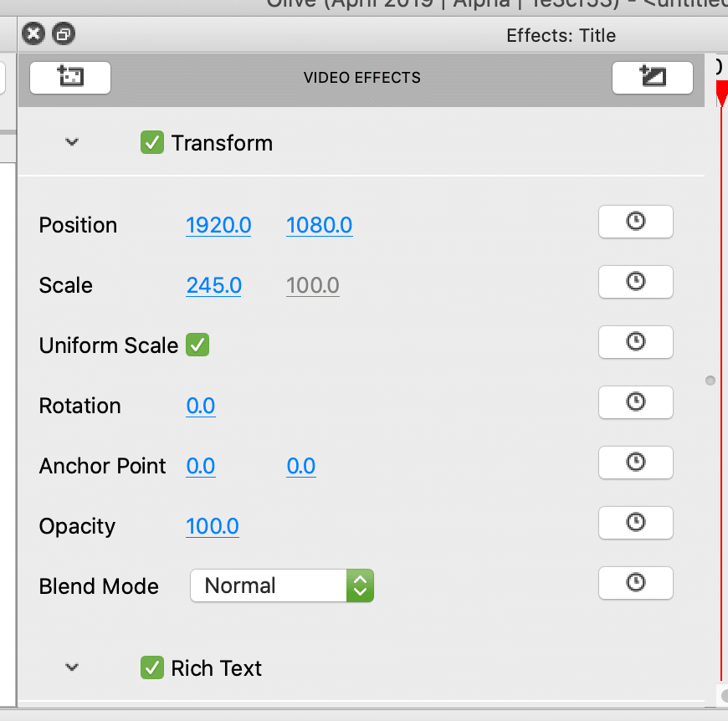
Task: Click the Scale value 245.0
Action: 213,285
